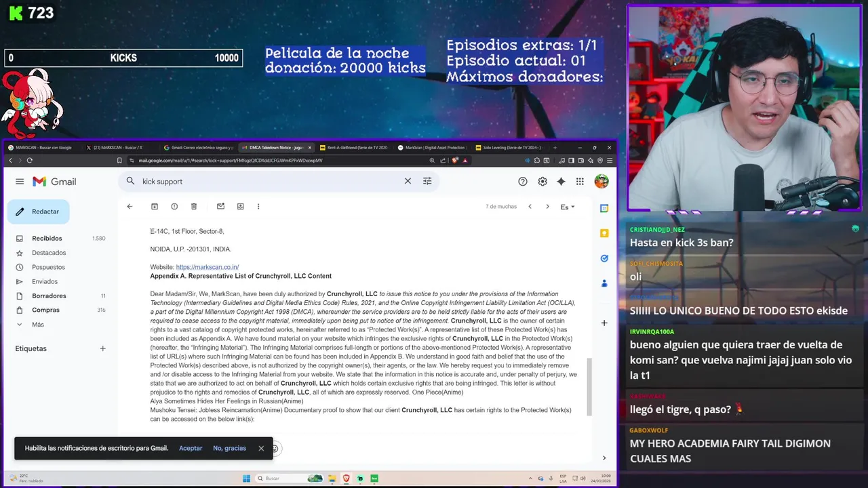This screenshot has height=488, width=868.
Task: Open the Gmail main menu hamburger
Action: (x=20, y=182)
